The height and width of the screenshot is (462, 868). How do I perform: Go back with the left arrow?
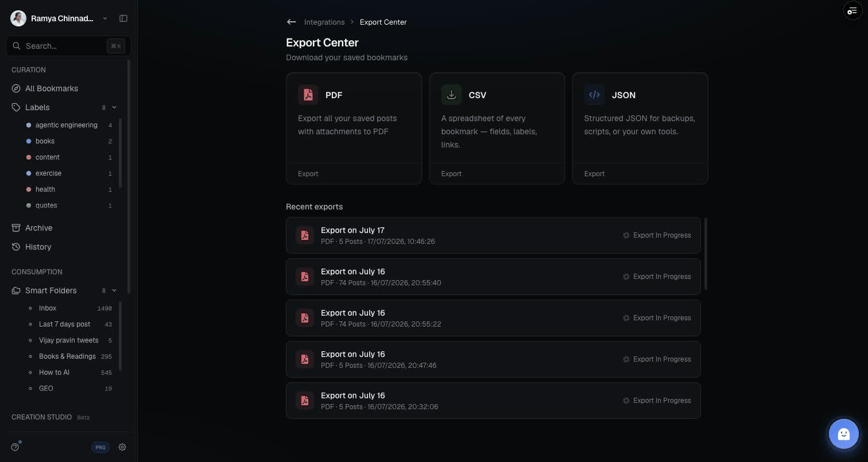(x=292, y=22)
